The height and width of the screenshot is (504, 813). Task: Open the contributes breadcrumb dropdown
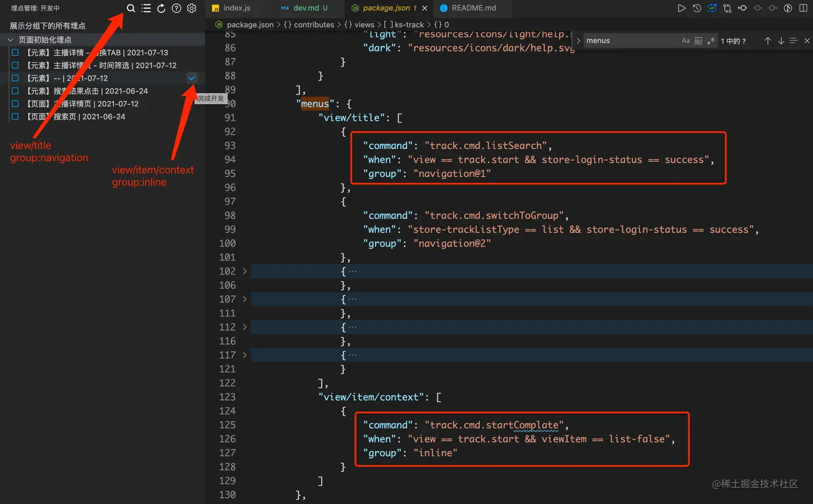coord(309,25)
